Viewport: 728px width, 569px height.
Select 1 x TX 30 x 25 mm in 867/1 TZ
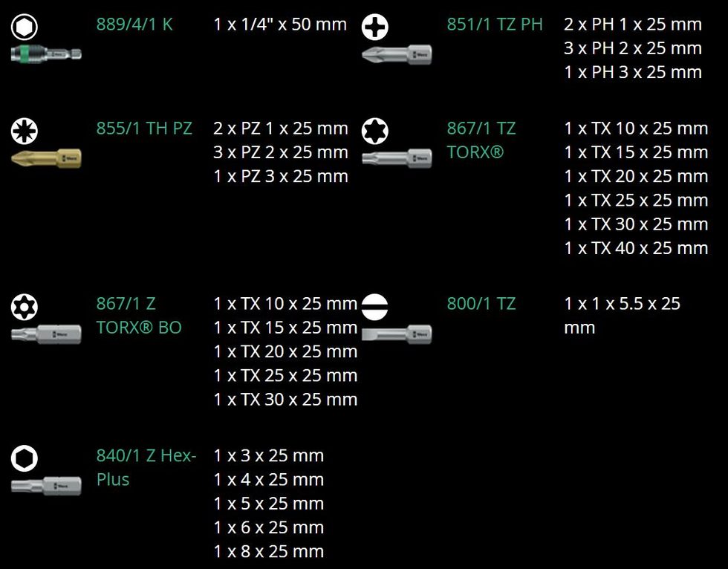(x=636, y=224)
